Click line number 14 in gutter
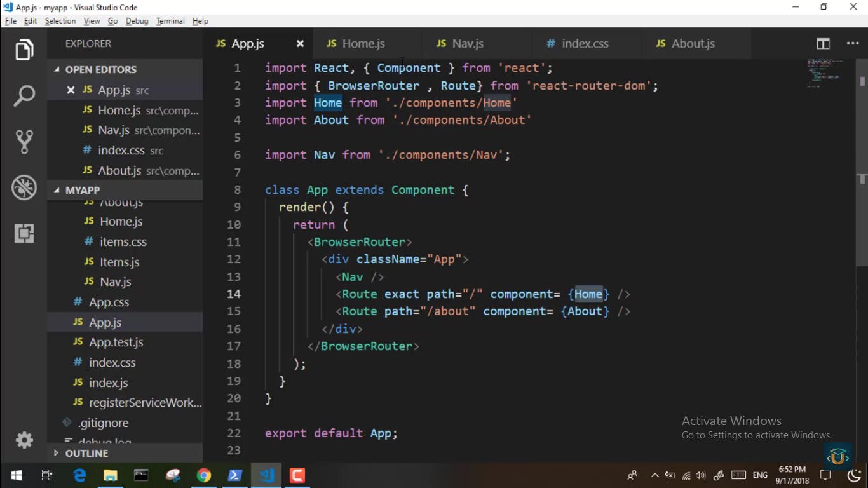Viewport: 868px width, 488px height. click(x=234, y=294)
